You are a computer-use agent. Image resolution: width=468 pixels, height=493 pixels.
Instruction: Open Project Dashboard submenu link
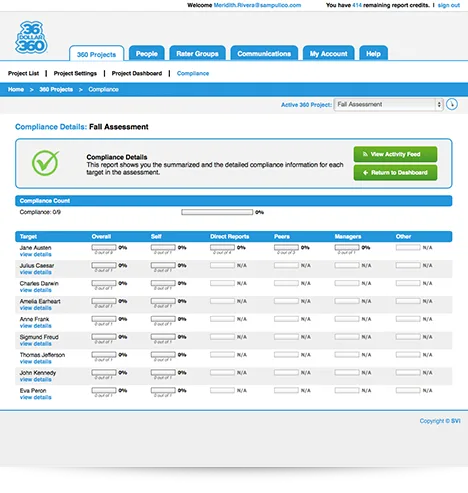pyautogui.click(x=137, y=73)
